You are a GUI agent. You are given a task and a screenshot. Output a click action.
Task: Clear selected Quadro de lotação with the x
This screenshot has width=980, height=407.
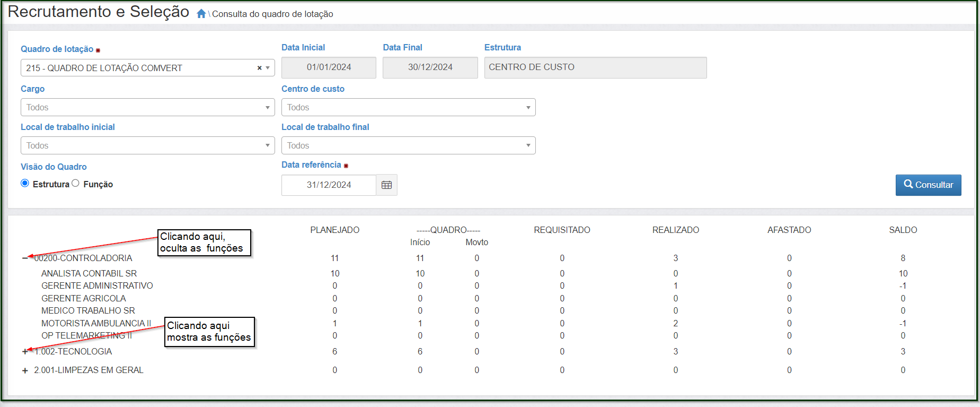[x=260, y=68]
